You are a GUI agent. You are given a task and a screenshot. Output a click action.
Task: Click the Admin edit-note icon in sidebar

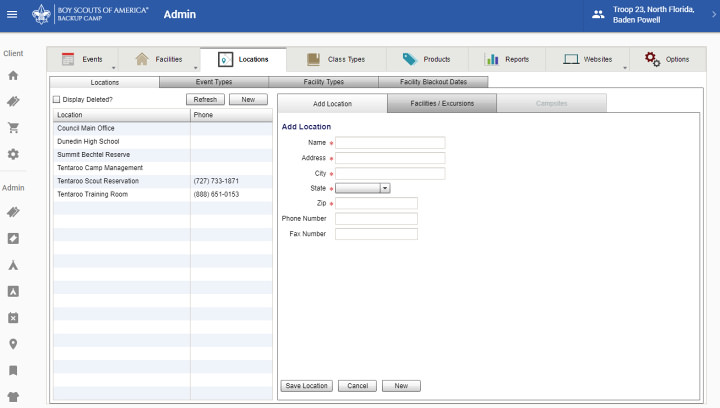coord(13,239)
